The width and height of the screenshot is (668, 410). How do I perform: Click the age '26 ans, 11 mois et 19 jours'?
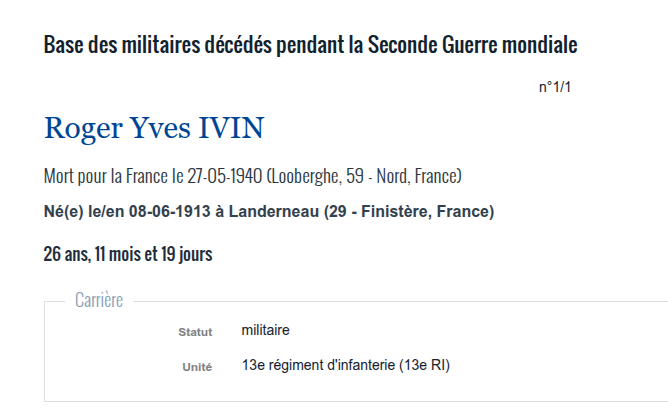tap(128, 254)
